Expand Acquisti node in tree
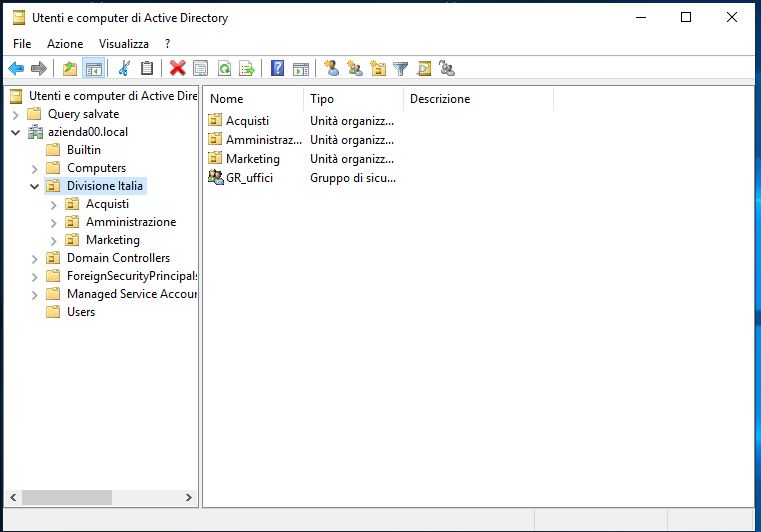This screenshot has height=532, width=761. [53, 205]
